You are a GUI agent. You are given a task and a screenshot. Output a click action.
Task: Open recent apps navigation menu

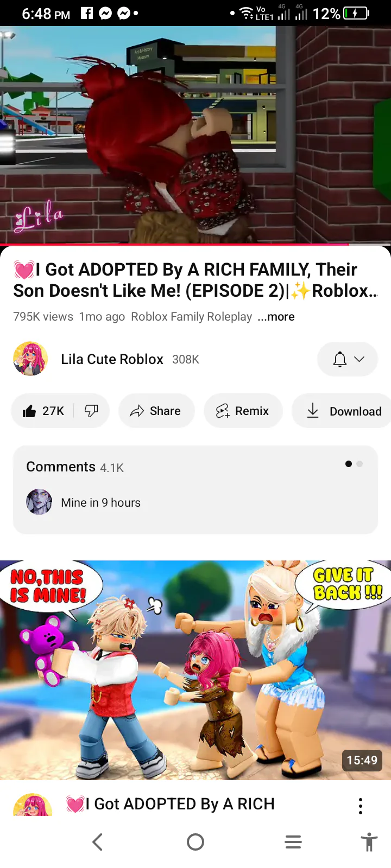293,842
